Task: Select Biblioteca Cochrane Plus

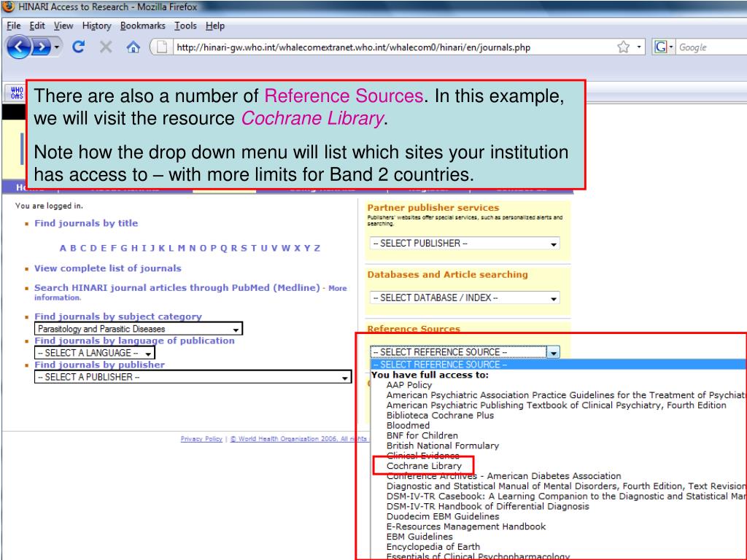Action: 440,415
